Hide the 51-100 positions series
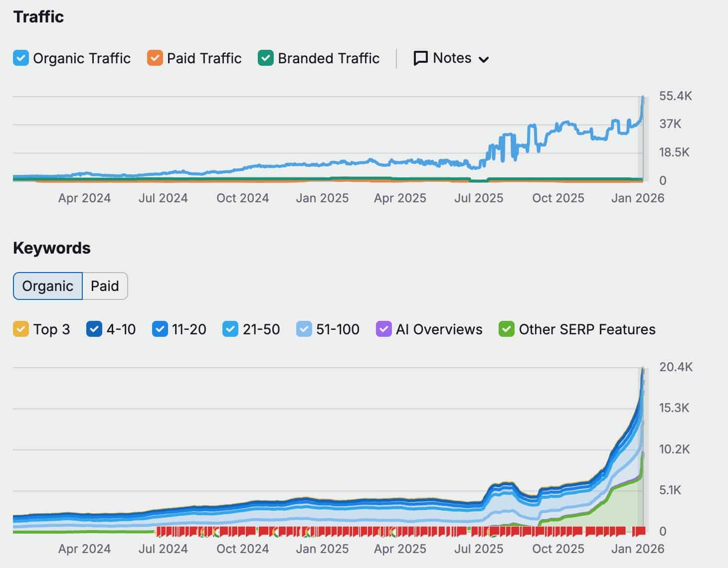The image size is (728, 568). tap(304, 329)
